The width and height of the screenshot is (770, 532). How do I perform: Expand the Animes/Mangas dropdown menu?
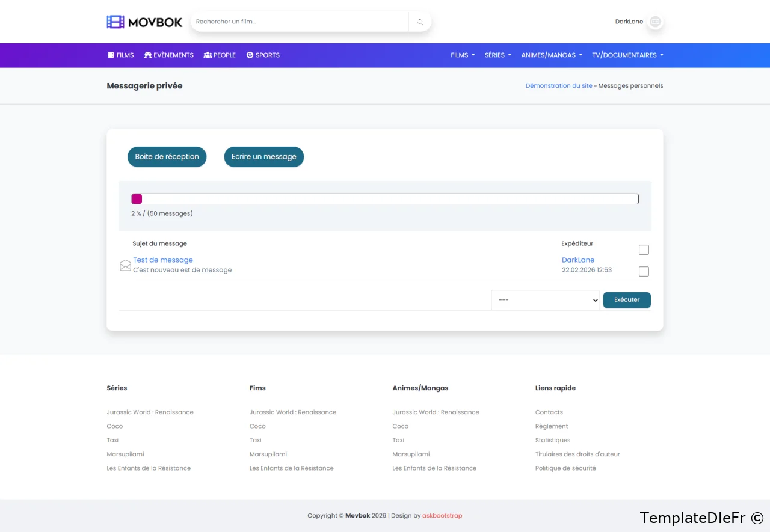click(551, 55)
